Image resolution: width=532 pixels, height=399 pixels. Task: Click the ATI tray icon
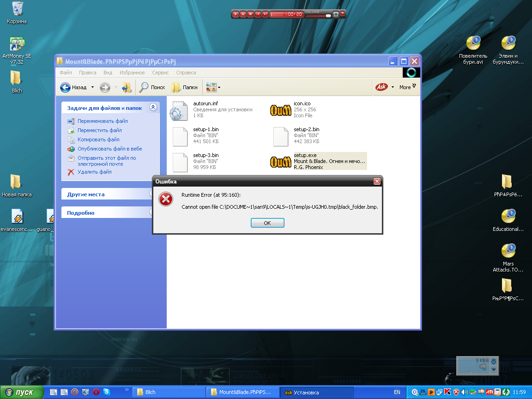(489, 392)
